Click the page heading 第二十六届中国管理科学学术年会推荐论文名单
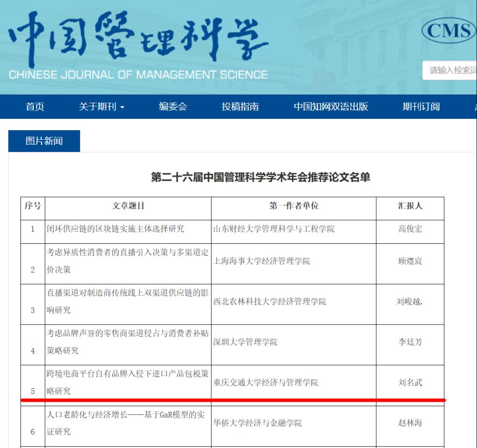Image resolution: width=477 pixels, height=448 pixels. click(x=260, y=177)
